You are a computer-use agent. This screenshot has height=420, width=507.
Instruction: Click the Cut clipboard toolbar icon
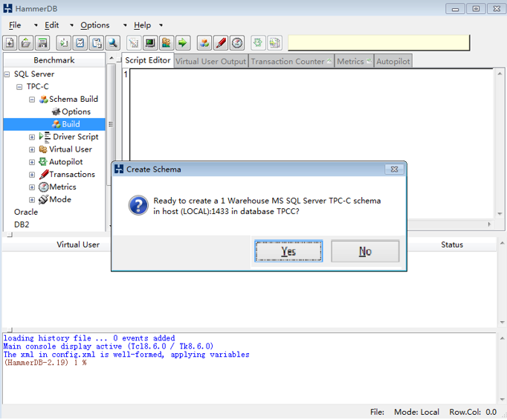point(80,42)
